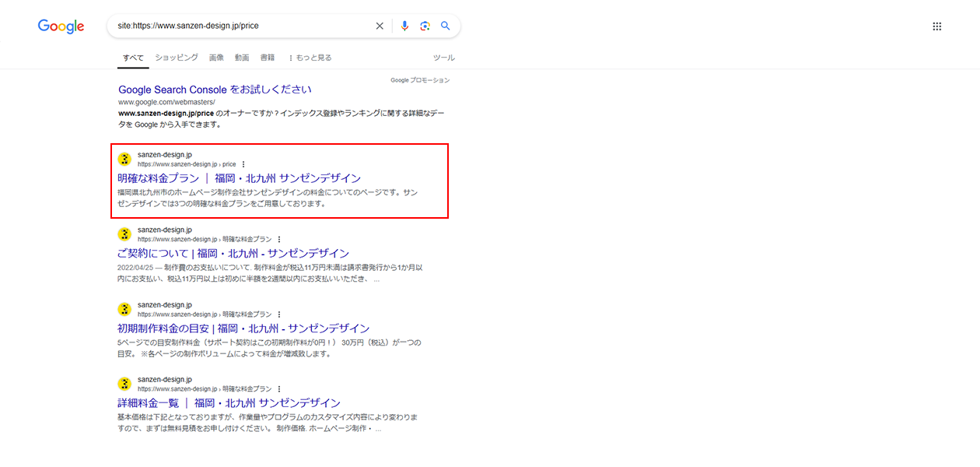Screen dimensions: 980x467
Task: Click sanzen-design.jp site name above 詳細料金一覧
Action: point(165,379)
